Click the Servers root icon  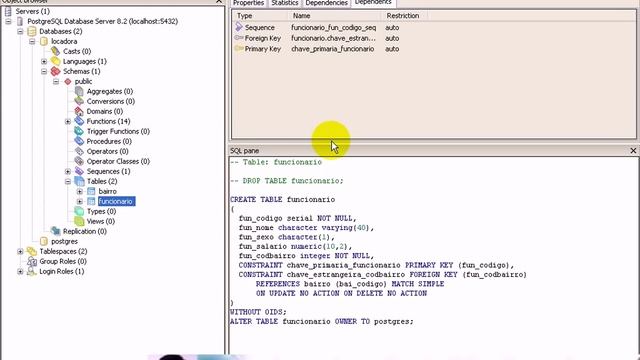click(x=8, y=11)
